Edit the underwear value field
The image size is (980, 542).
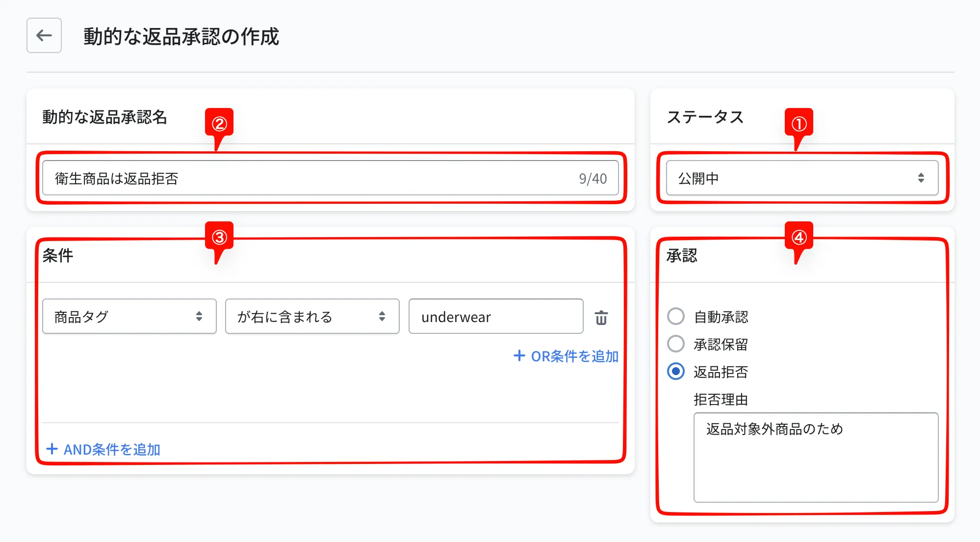tap(496, 316)
